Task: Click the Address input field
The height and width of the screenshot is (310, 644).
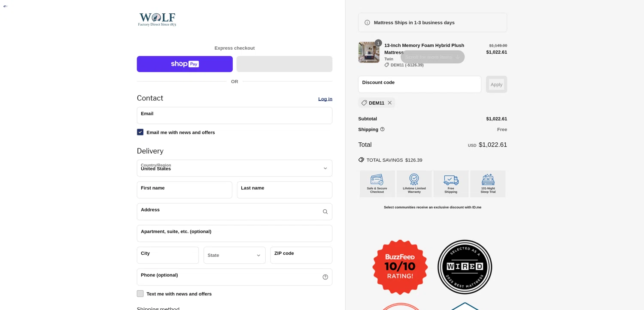Action: [x=234, y=212]
